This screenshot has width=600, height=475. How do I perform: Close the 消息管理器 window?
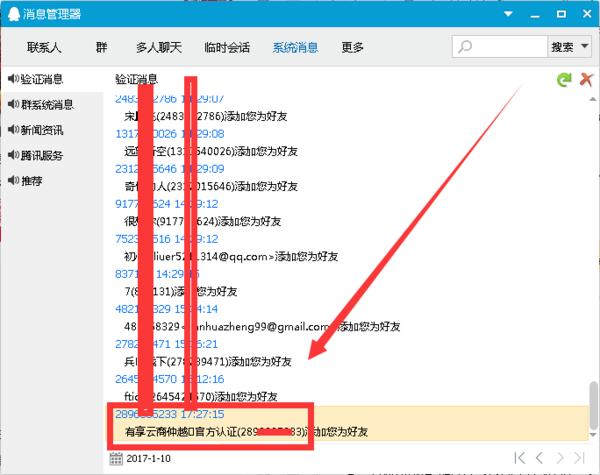point(587,14)
